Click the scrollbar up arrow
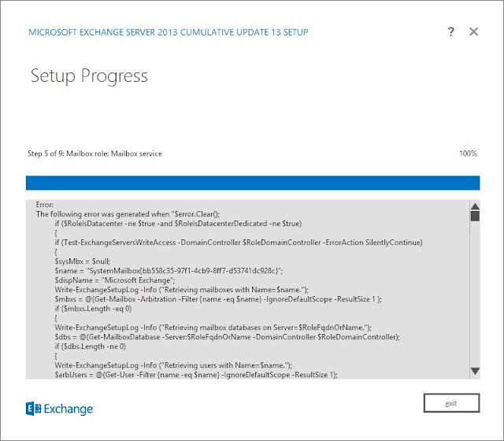 [475, 206]
